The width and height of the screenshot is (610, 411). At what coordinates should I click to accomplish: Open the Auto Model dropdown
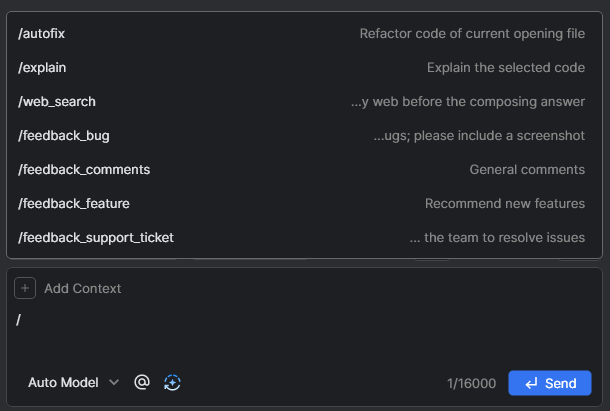coord(73,382)
